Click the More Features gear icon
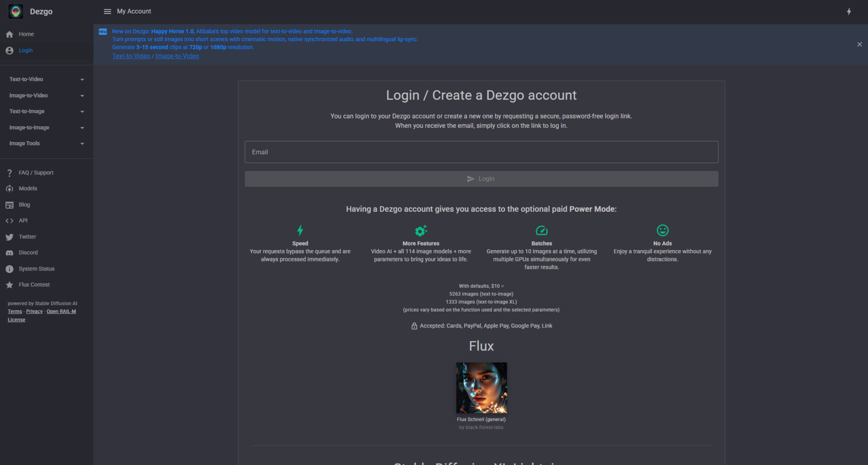 click(x=421, y=231)
